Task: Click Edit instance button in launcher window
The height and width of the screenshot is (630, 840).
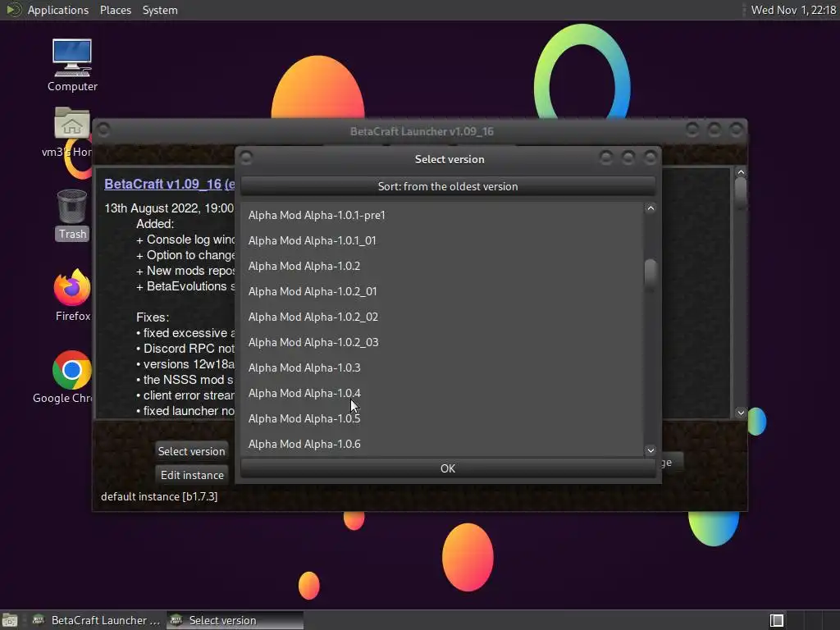Action: tap(192, 475)
